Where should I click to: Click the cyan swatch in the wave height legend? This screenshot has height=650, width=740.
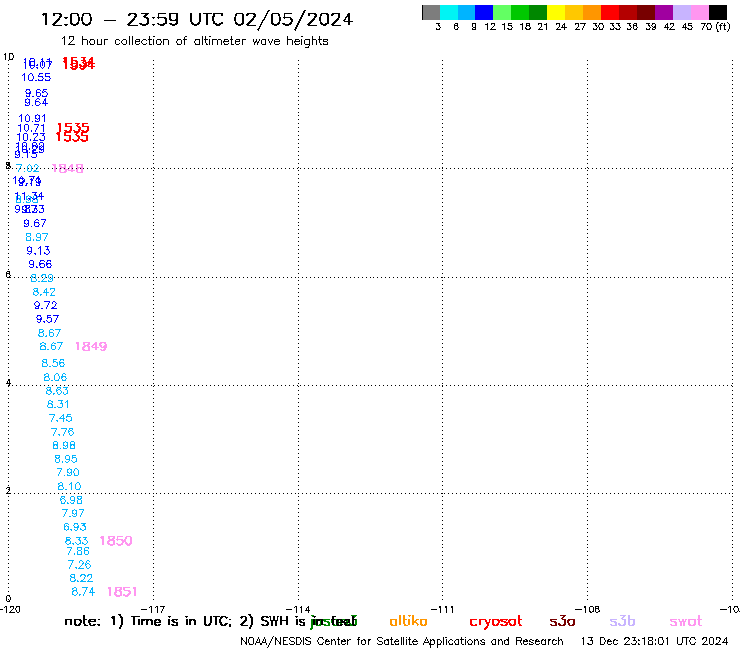[x=449, y=12]
